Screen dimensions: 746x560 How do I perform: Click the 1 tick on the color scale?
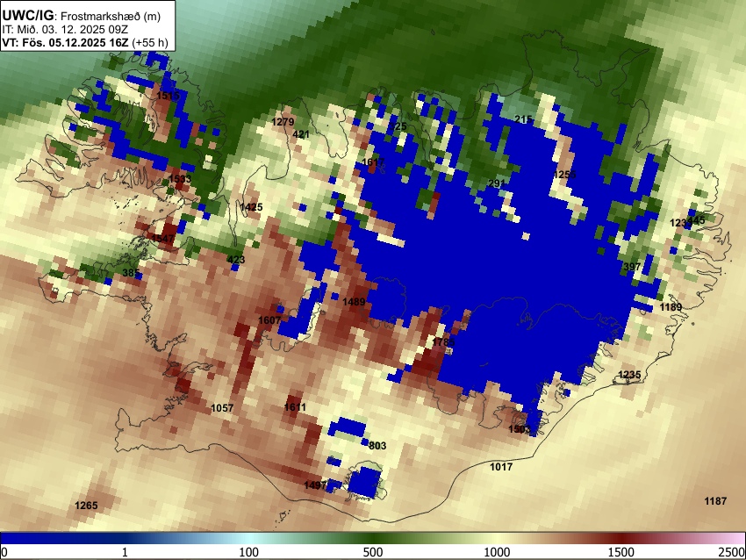click(x=125, y=552)
